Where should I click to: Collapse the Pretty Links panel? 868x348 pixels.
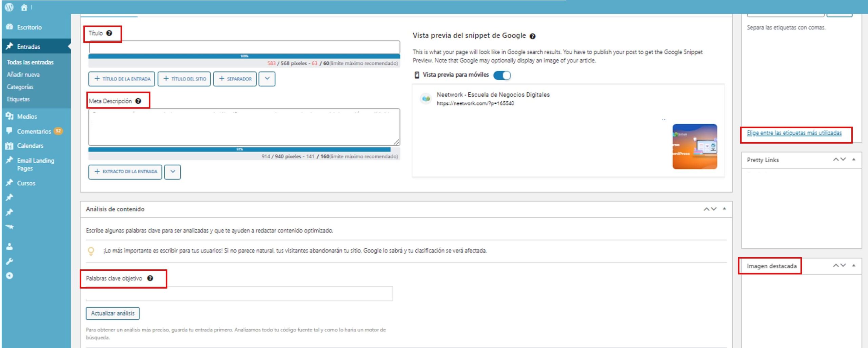point(854,160)
